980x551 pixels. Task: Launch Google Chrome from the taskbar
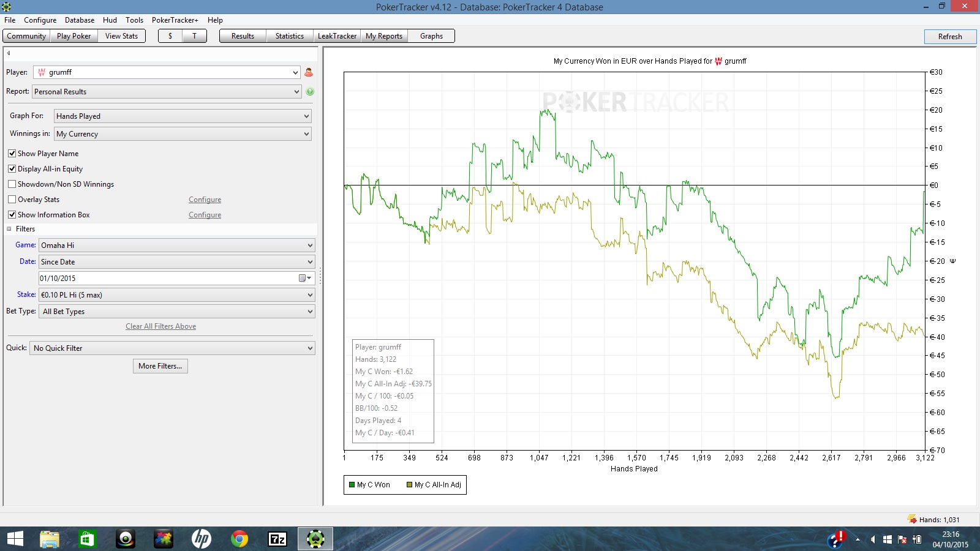point(239,539)
